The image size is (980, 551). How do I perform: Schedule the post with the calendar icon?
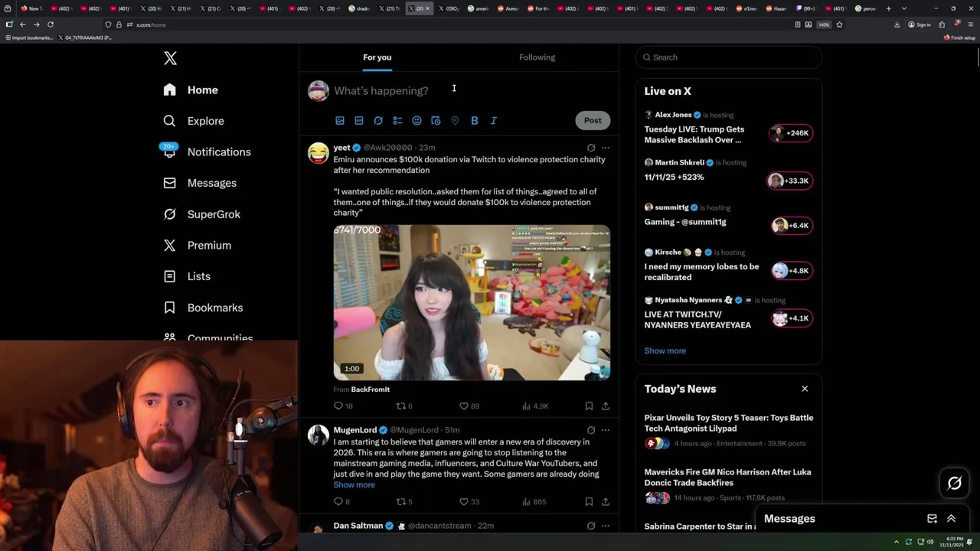click(x=436, y=120)
